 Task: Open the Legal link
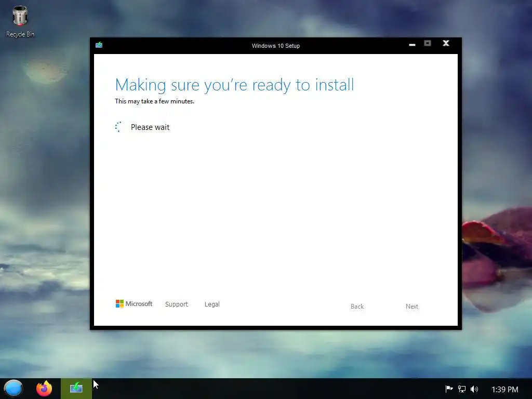pos(212,304)
